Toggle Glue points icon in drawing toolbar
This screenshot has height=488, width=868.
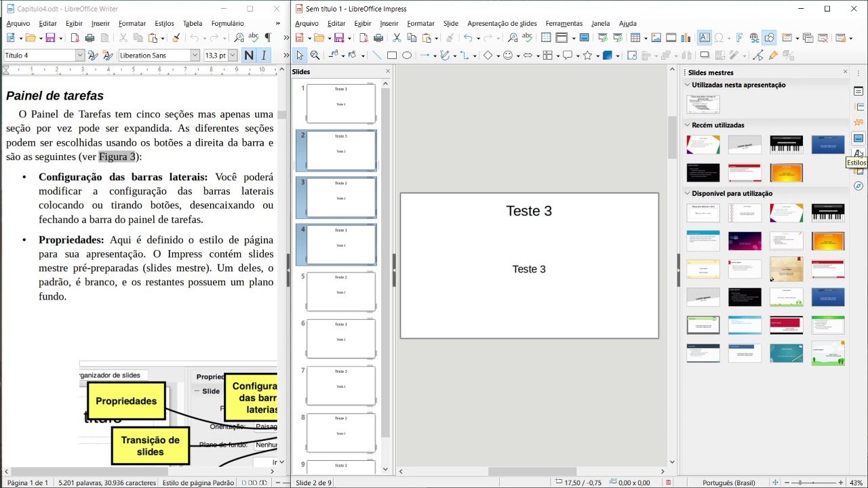click(772, 56)
